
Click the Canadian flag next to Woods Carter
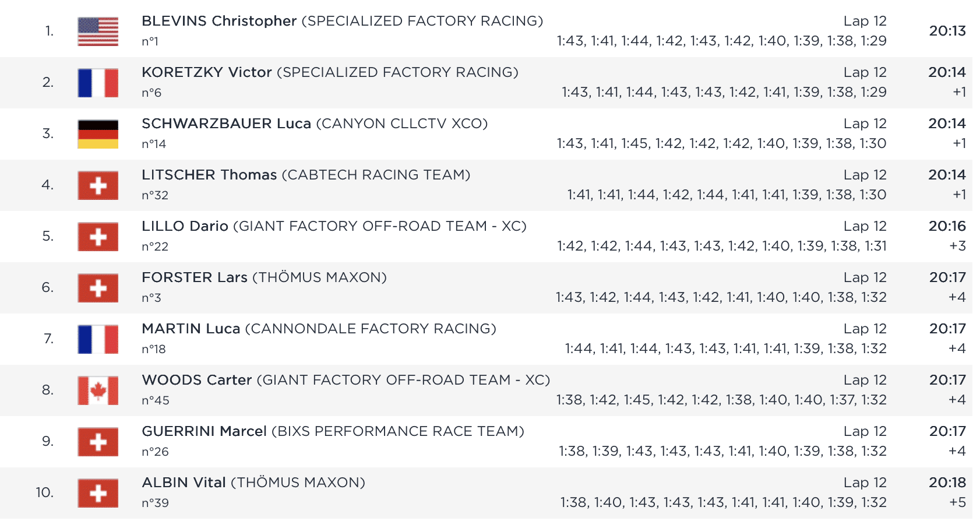pos(98,390)
